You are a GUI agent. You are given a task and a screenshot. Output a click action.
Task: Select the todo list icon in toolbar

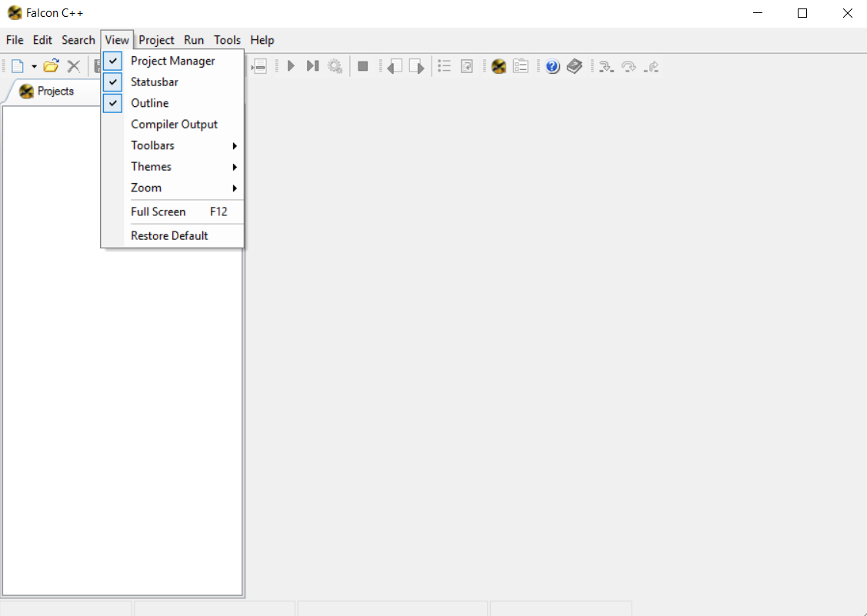[x=520, y=66]
